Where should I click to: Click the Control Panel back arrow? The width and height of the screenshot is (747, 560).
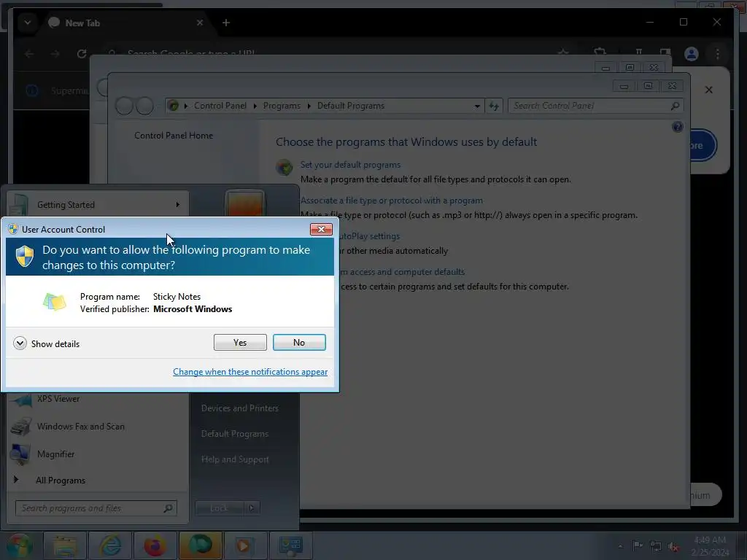click(124, 106)
